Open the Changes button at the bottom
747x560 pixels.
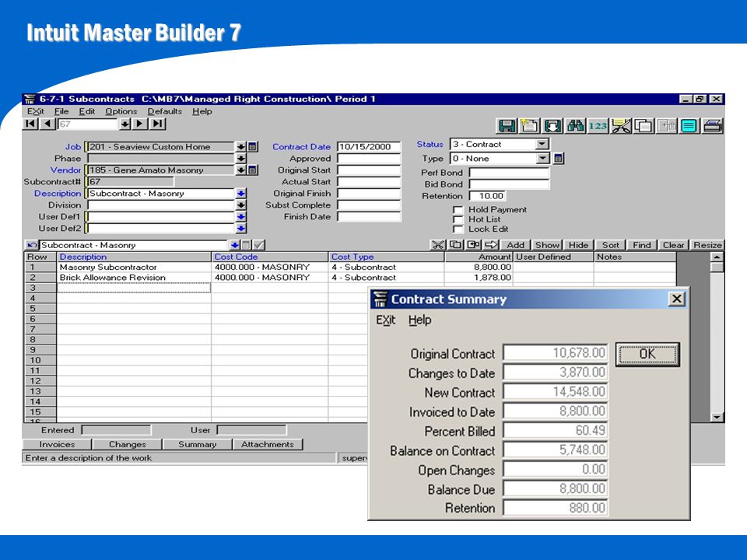(x=127, y=444)
